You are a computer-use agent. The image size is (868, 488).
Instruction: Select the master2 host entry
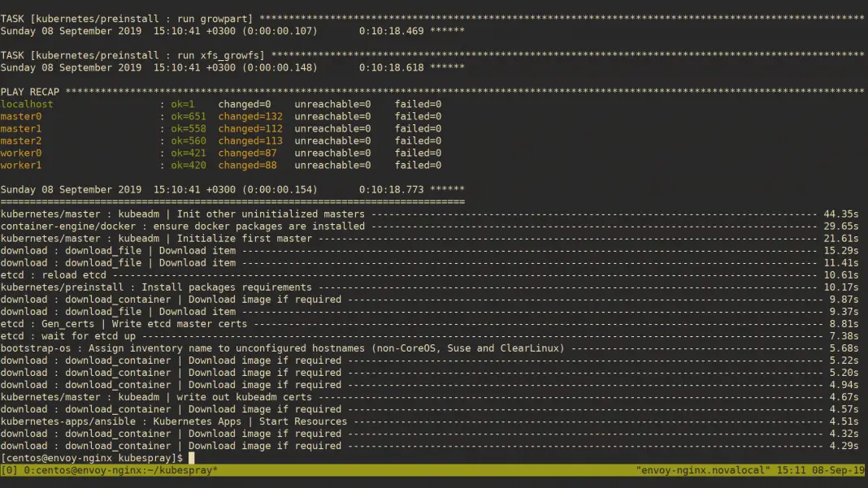[21, 140]
